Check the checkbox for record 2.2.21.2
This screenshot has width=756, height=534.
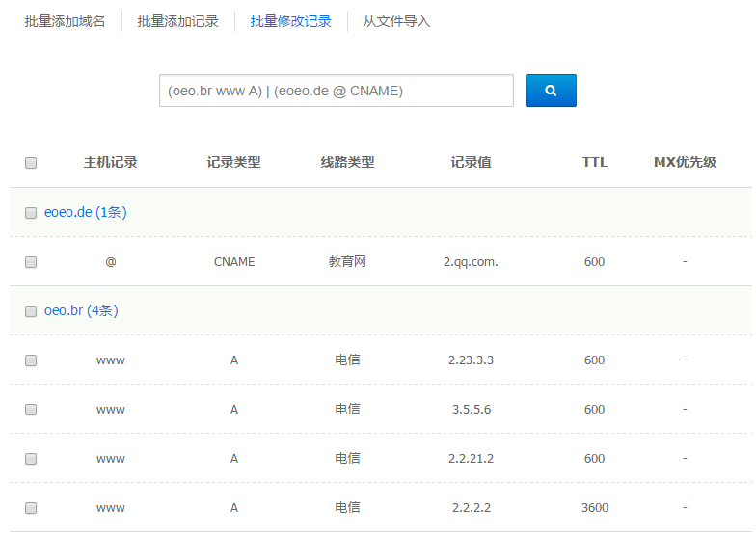click(31, 459)
